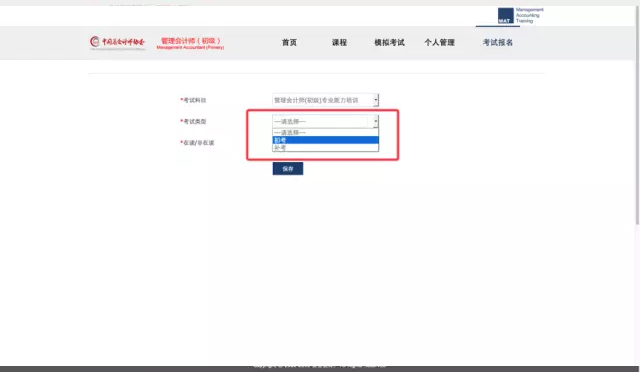
Task: Click the blue MAT logo icon
Action: coord(505,16)
